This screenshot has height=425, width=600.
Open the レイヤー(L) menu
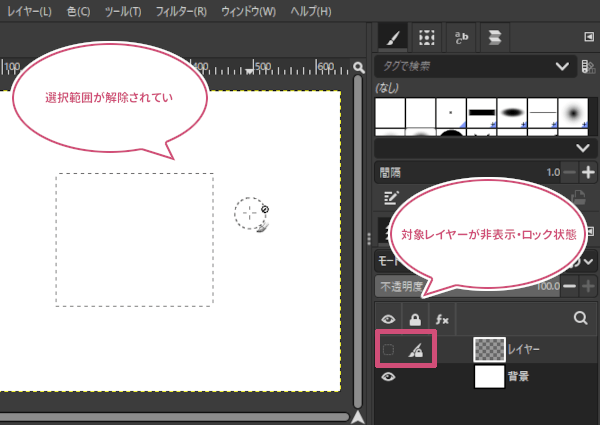(x=29, y=11)
